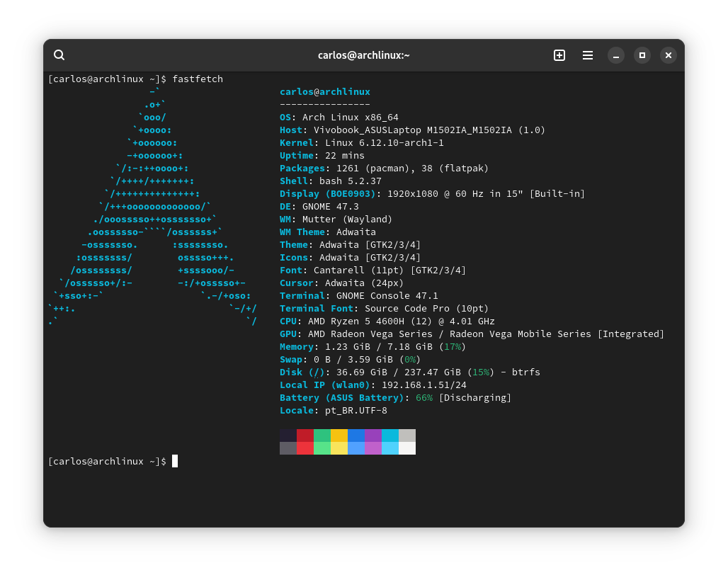Click the green swatch in top color row

(x=322, y=435)
